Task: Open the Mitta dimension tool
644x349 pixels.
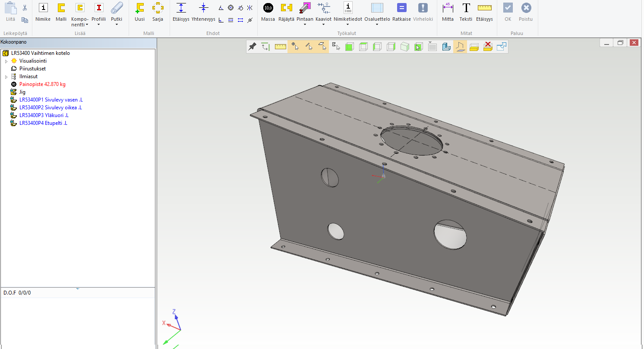Action: pos(448,12)
